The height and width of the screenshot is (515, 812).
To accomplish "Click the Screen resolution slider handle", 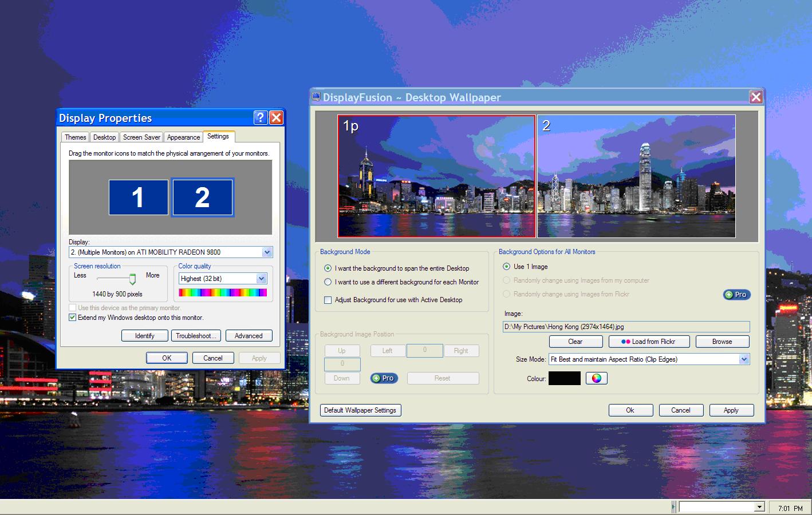I will pyautogui.click(x=132, y=279).
